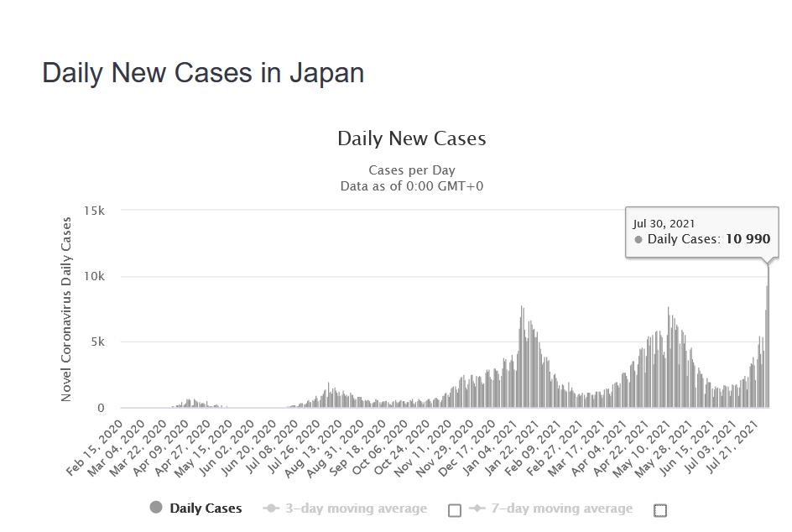
Task: Tick the checkbox right after 3-day moving average
Action: pos(455,509)
